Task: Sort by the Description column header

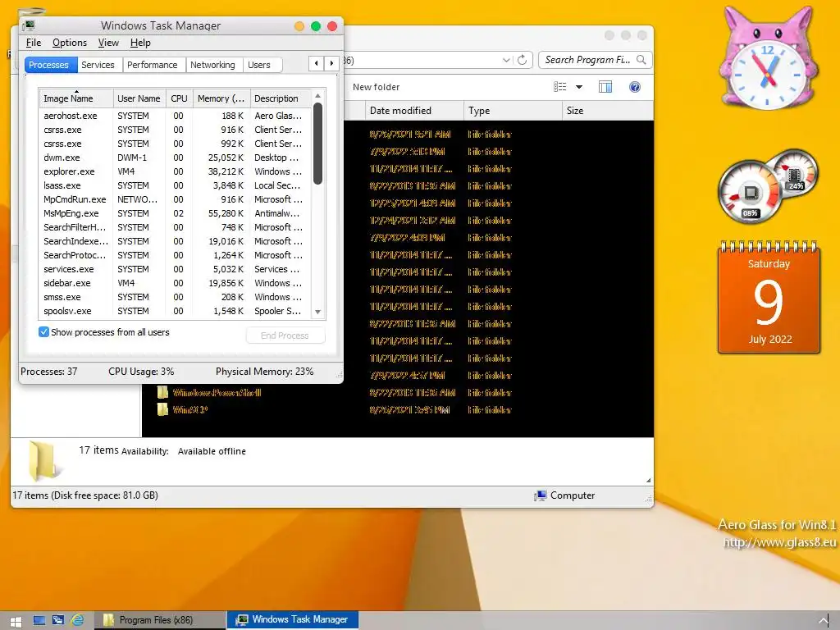Action: coord(281,98)
